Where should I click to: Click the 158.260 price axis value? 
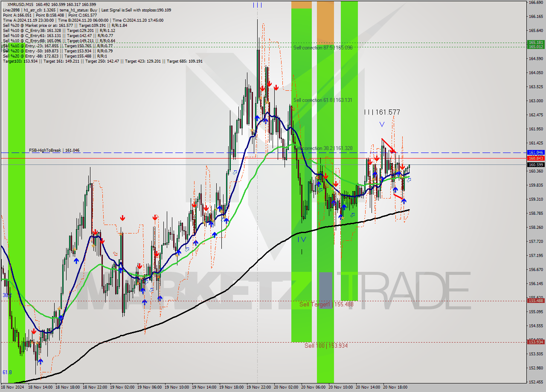pyautogui.click(x=536, y=228)
